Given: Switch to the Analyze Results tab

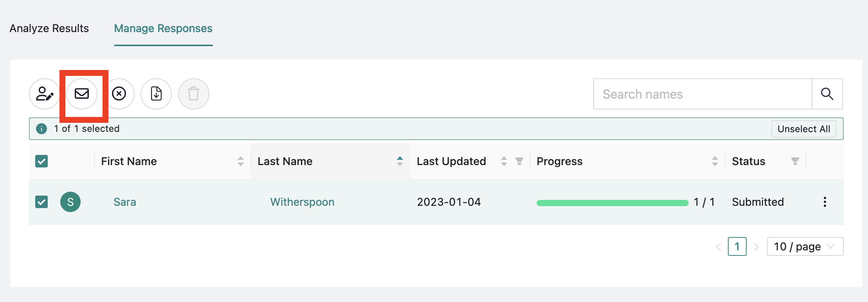Looking at the screenshot, I should 49,29.
